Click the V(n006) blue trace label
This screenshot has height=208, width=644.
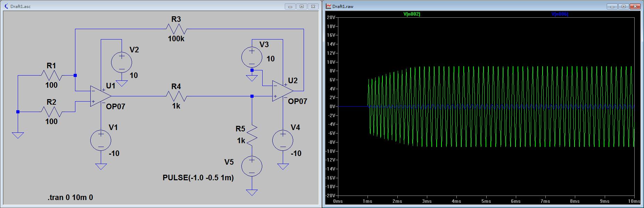[560, 14]
